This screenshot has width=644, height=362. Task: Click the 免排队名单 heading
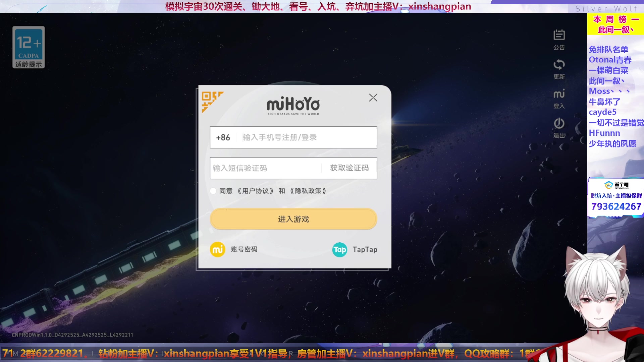point(608,50)
